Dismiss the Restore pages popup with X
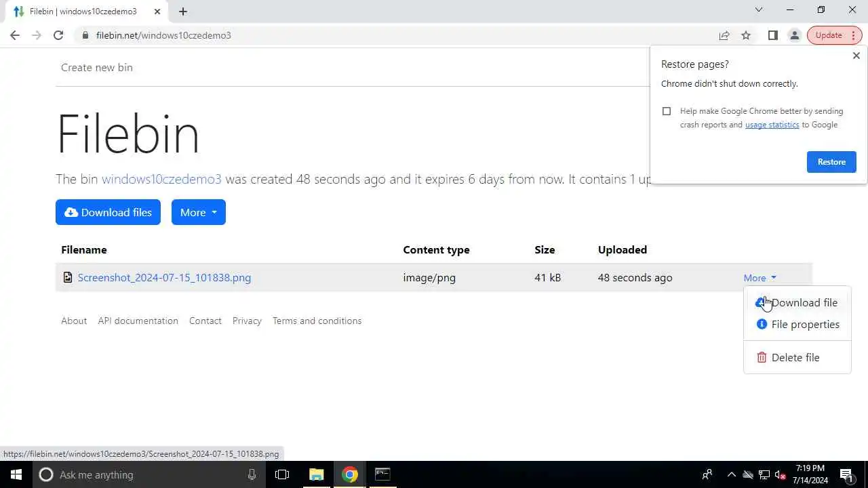The width and height of the screenshot is (868, 488). click(x=856, y=56)
